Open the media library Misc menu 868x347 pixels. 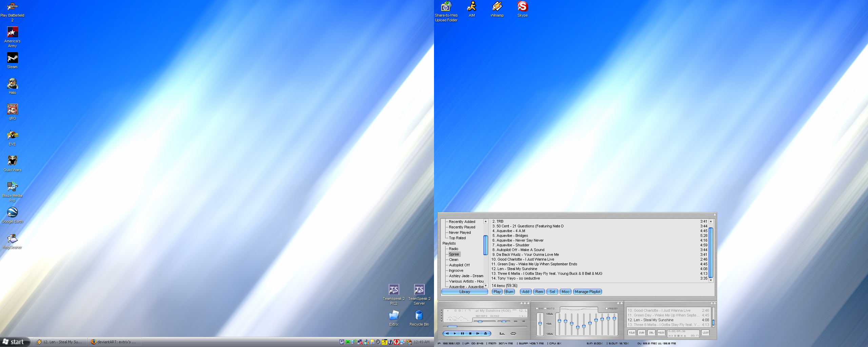tap(566, 292)
